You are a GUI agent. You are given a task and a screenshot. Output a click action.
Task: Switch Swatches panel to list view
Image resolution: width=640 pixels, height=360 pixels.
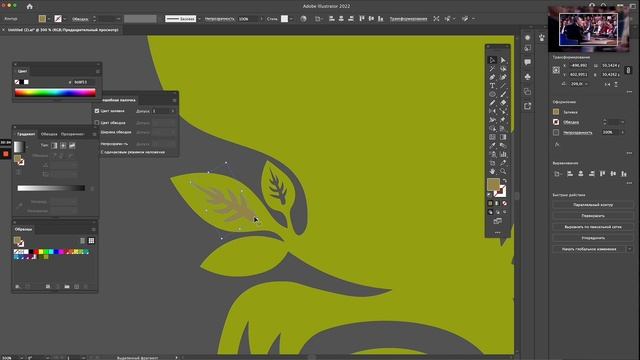[x=82, y=241]
